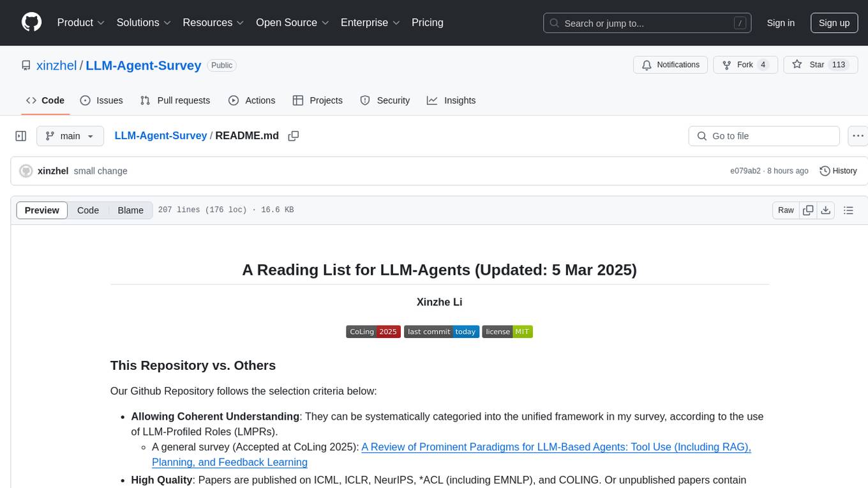Screen dimensions: 868x488
Task: Expand the Resources menu
Action: (213, 22)
